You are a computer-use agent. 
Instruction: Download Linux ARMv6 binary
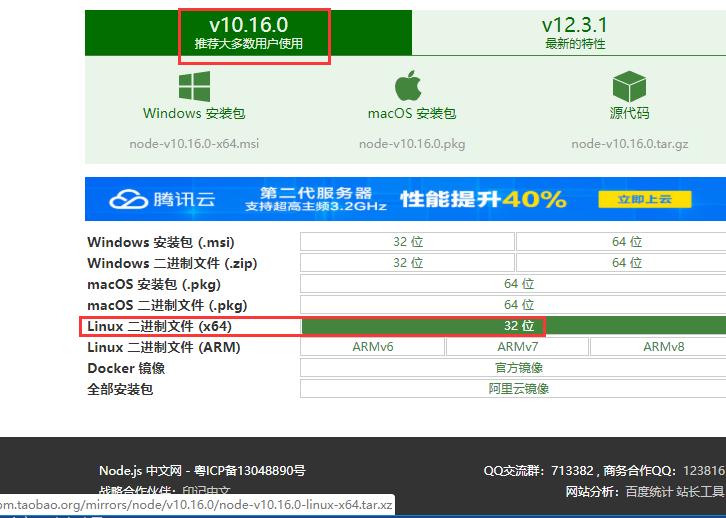373,347
